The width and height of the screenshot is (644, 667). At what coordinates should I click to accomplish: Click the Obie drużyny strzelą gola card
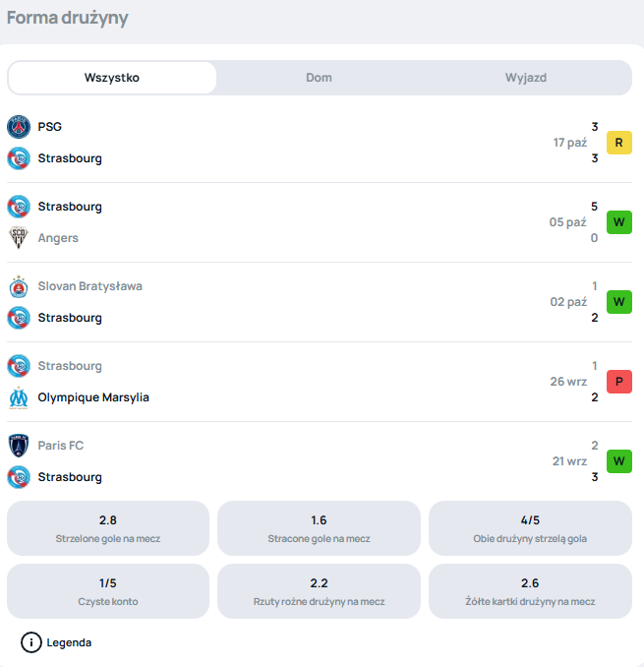tap(530, 529)
